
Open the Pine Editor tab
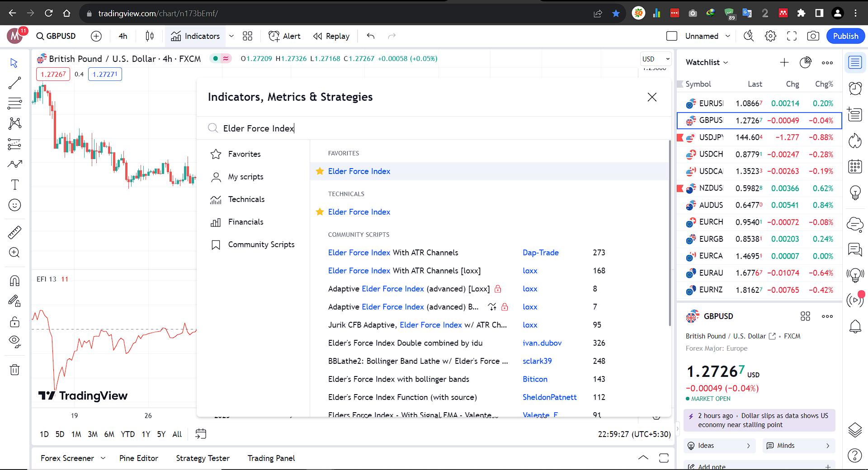pos(139,458)
